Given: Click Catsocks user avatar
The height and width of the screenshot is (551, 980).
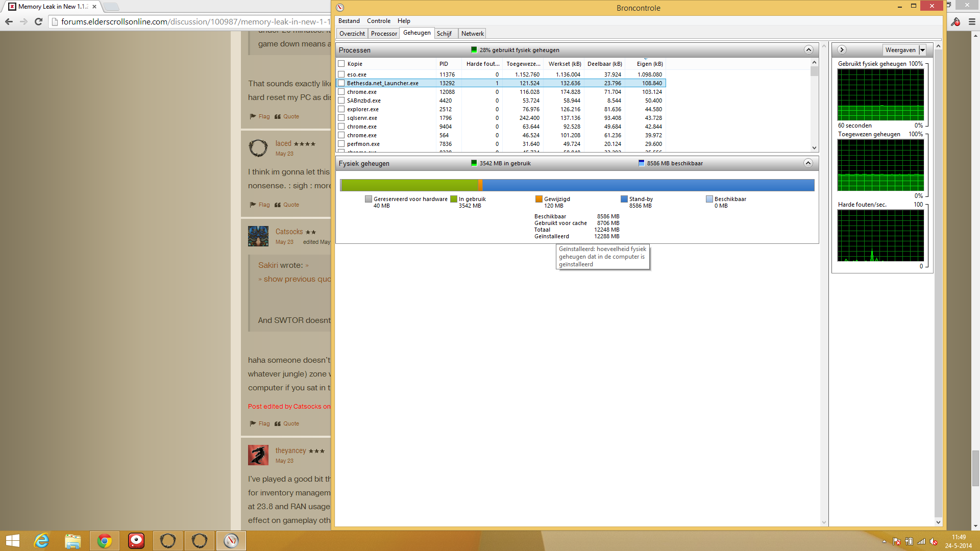Looking at the screenshot, I should tap(258, 236).
